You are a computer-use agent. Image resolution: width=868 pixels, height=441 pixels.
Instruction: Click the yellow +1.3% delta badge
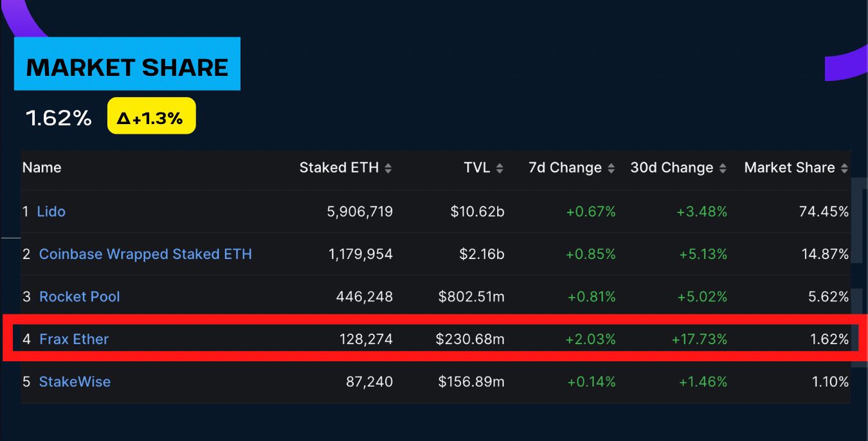[x=151, y=116]
